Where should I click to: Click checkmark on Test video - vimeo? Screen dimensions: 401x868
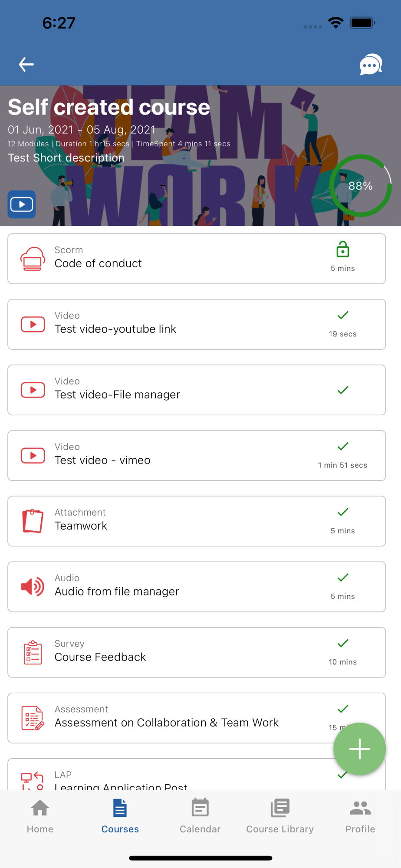click(x=343, y=447)
